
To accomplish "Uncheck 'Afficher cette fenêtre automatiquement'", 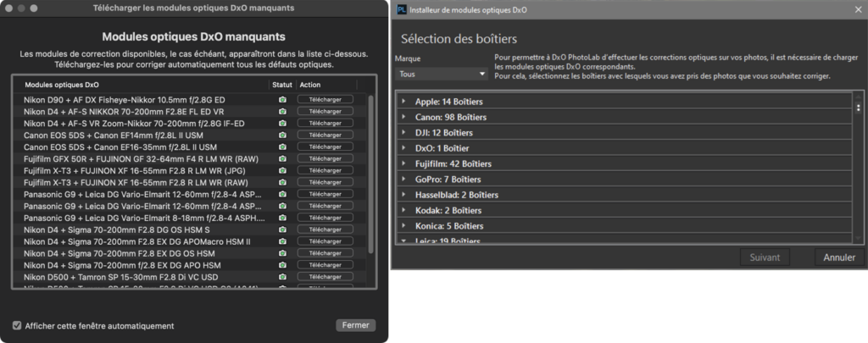I will pos(17,325).
